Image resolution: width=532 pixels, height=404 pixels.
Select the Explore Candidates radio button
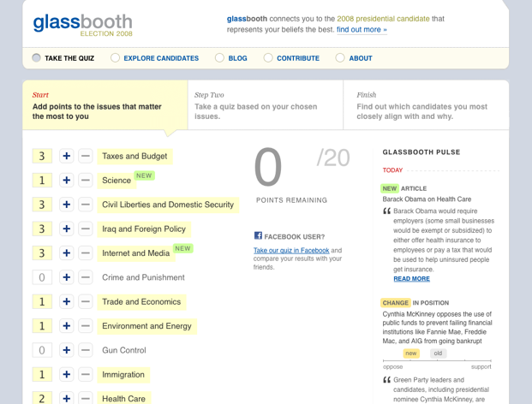115,58
